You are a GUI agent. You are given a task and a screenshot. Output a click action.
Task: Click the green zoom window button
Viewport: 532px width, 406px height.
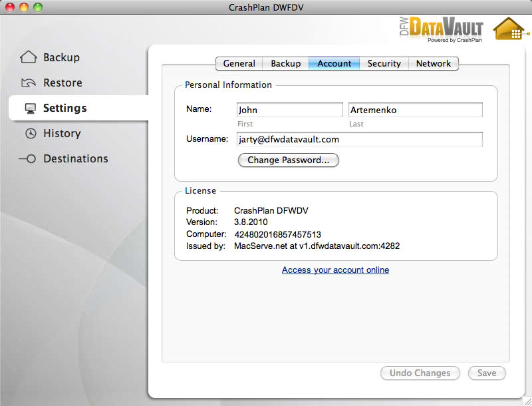38,7
